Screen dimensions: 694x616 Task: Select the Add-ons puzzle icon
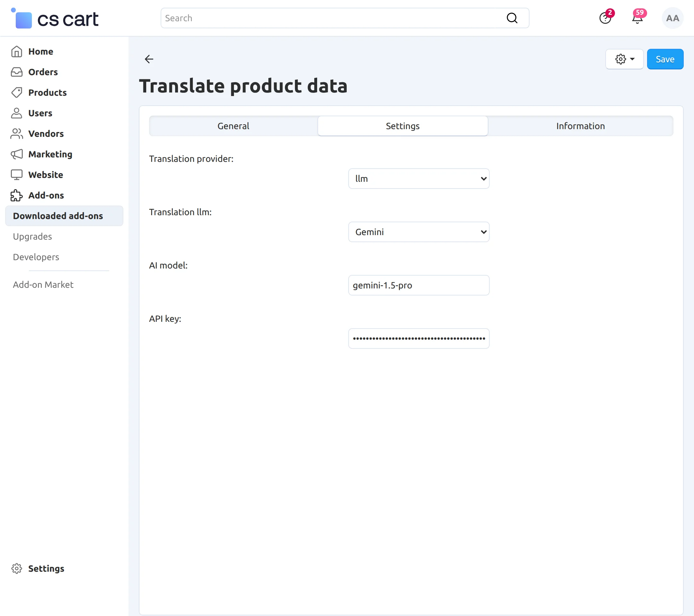tap(17, 195)
